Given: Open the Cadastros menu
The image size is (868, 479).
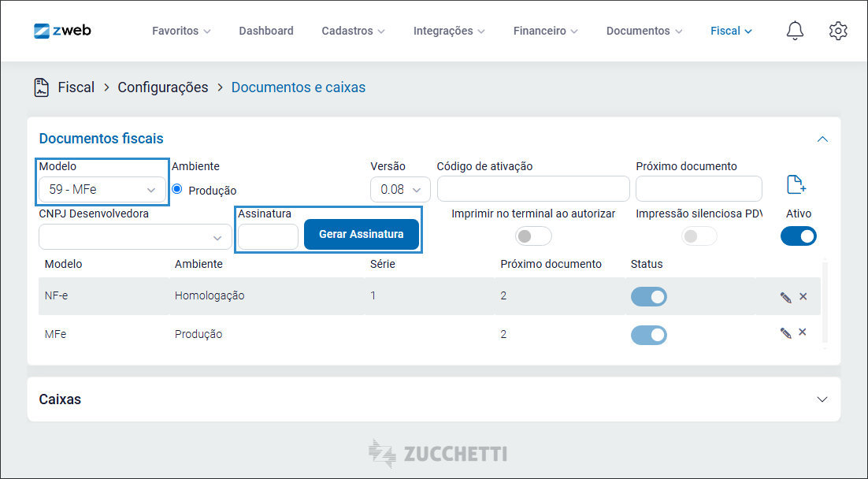Looking at the screenshot, I should click(x=353, y=31).
